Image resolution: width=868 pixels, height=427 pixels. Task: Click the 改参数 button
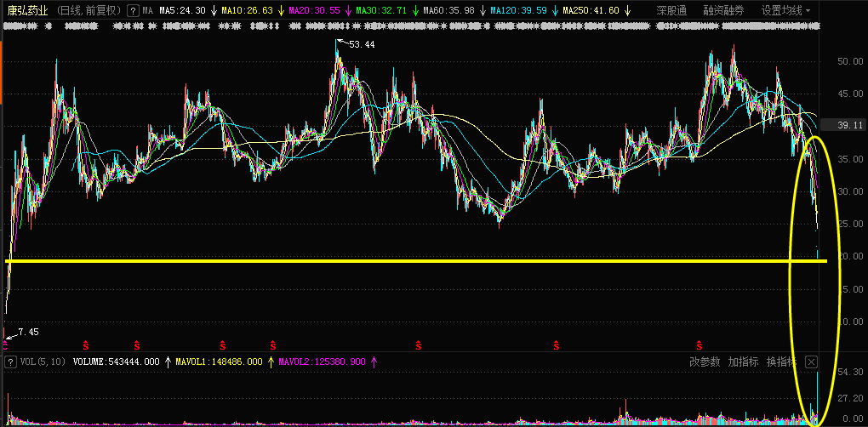[705, 362]
